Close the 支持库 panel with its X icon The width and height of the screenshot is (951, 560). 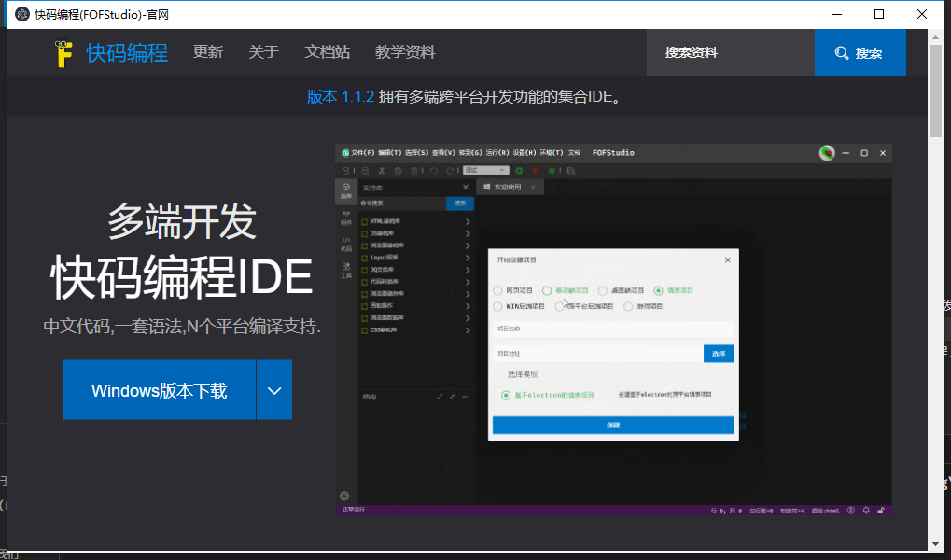465,188
